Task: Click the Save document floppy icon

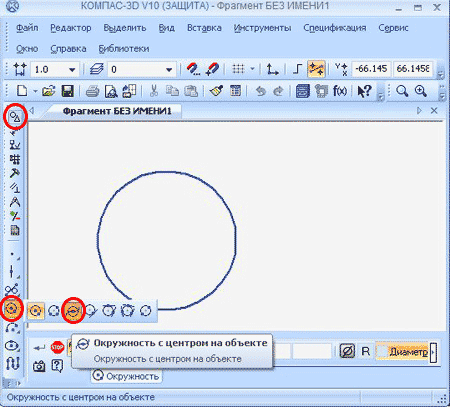Action: pyautogui.click(x=68, y=91)
